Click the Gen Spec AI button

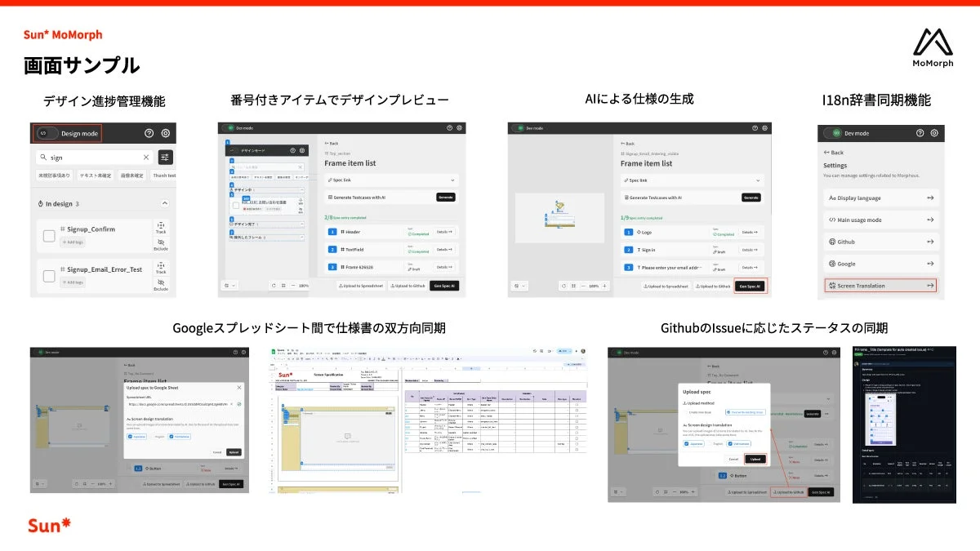click(750, 287)
